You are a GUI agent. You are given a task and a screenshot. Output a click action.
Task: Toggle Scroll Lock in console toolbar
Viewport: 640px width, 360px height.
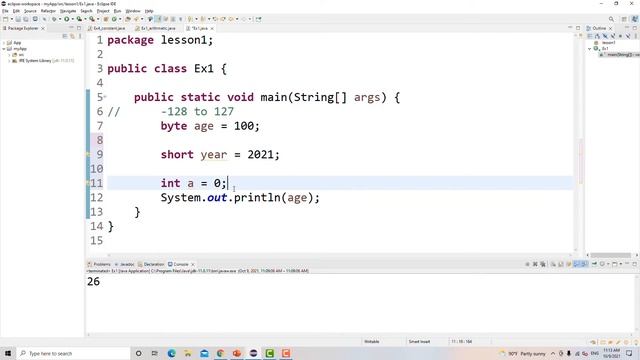[x=561, y=264]
